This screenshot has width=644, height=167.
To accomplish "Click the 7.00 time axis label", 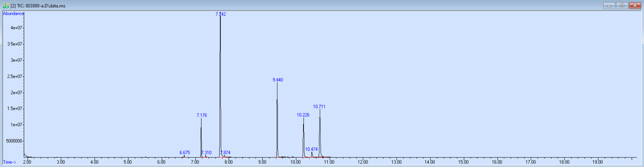I will 195,162.
